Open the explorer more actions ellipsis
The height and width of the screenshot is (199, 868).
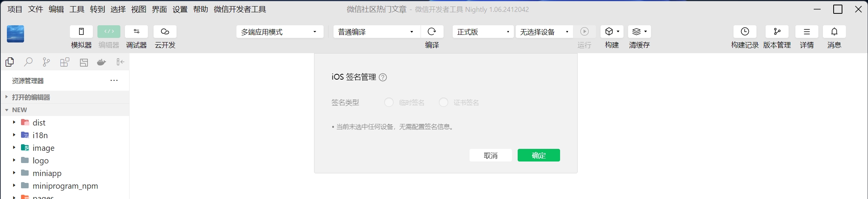[x=114, y=80]
